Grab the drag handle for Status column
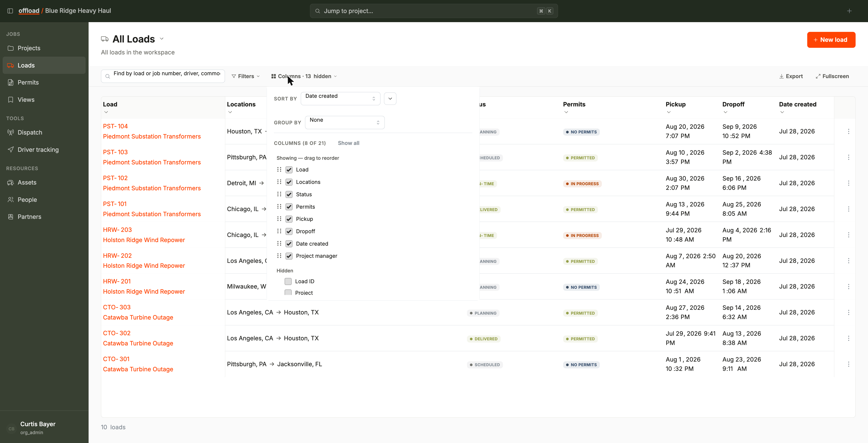 pyautogui.click(x=279, y=194)
